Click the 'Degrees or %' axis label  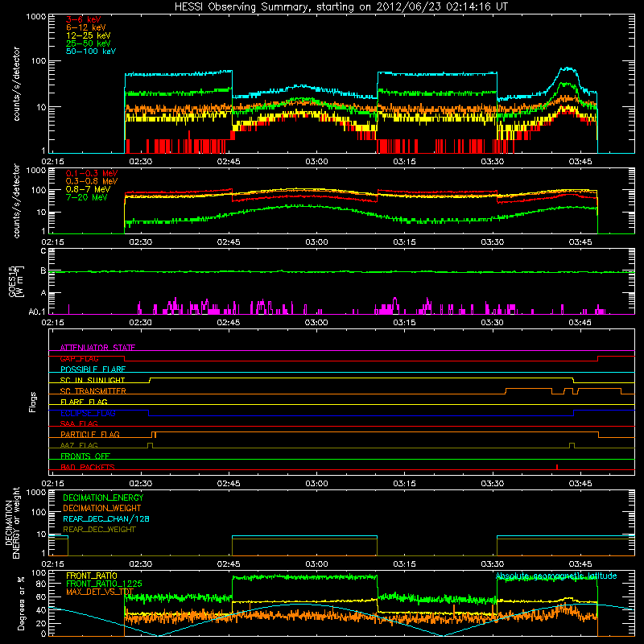point(22,604)
